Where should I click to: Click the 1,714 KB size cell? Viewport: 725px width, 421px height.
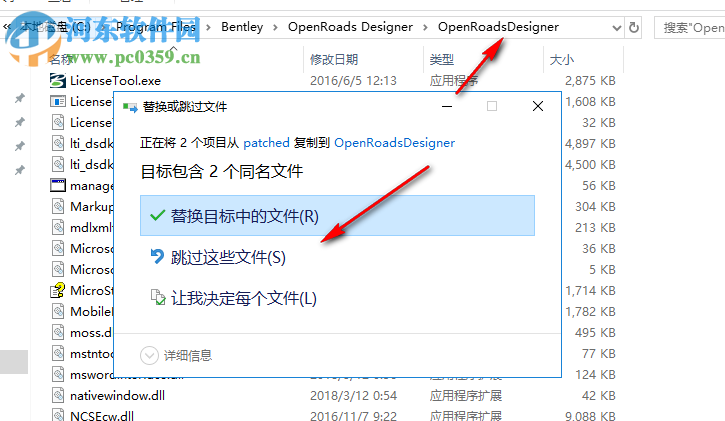click(x=590, y=291)
